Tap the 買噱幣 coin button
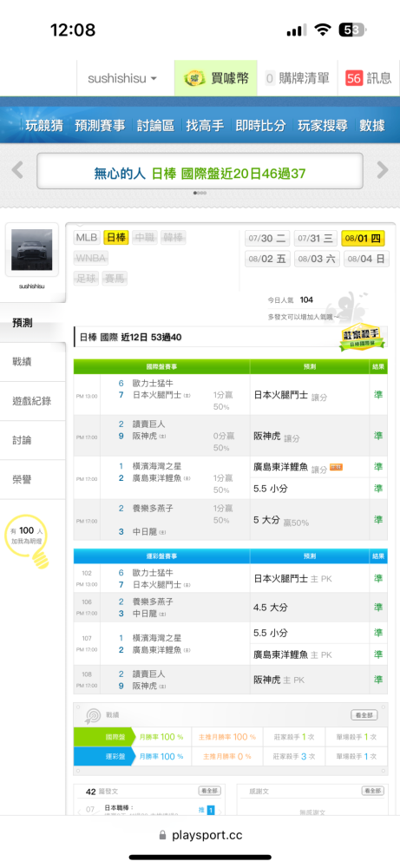The height and width of the screenshot is (868, 400). (x=216, y=79)
